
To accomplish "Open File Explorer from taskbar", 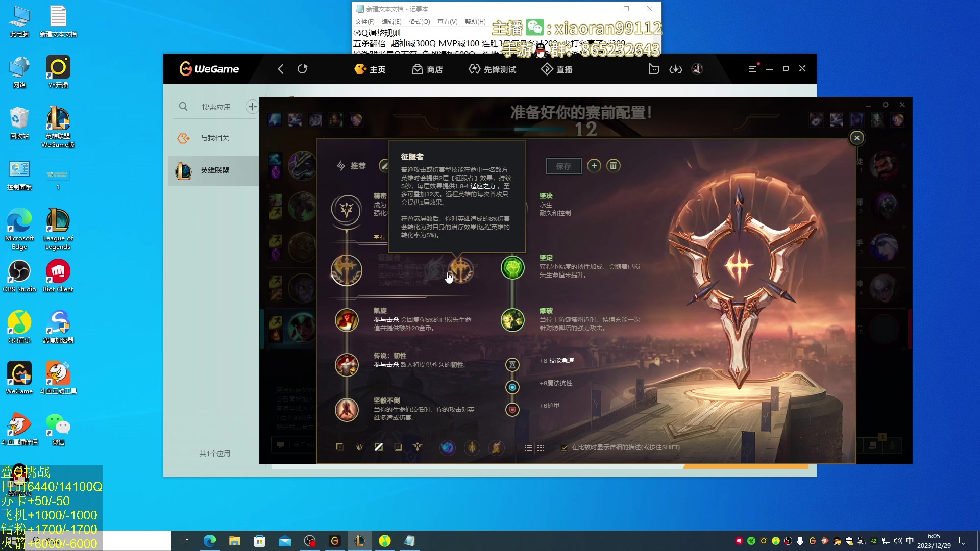I will (x=234, y=541).
